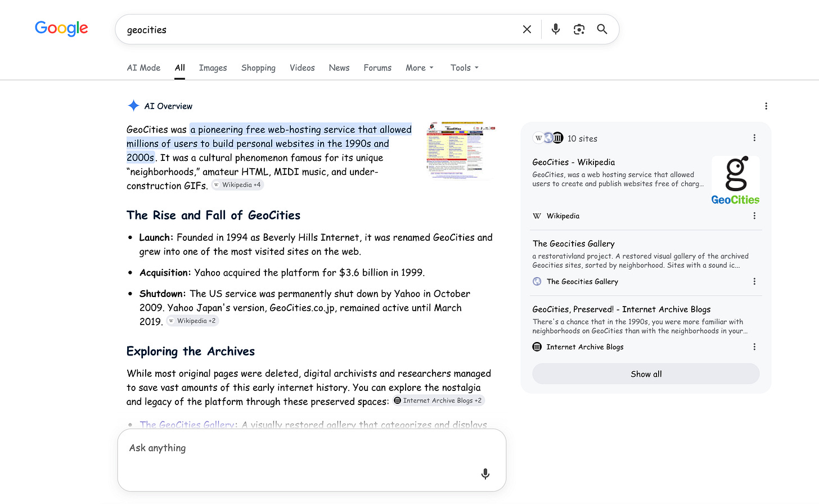Image resolution: width=819 pixels, height=504 pixels.
Task: Open the Wikipedia +2 citation chip
Action: [x=193, y=321]
